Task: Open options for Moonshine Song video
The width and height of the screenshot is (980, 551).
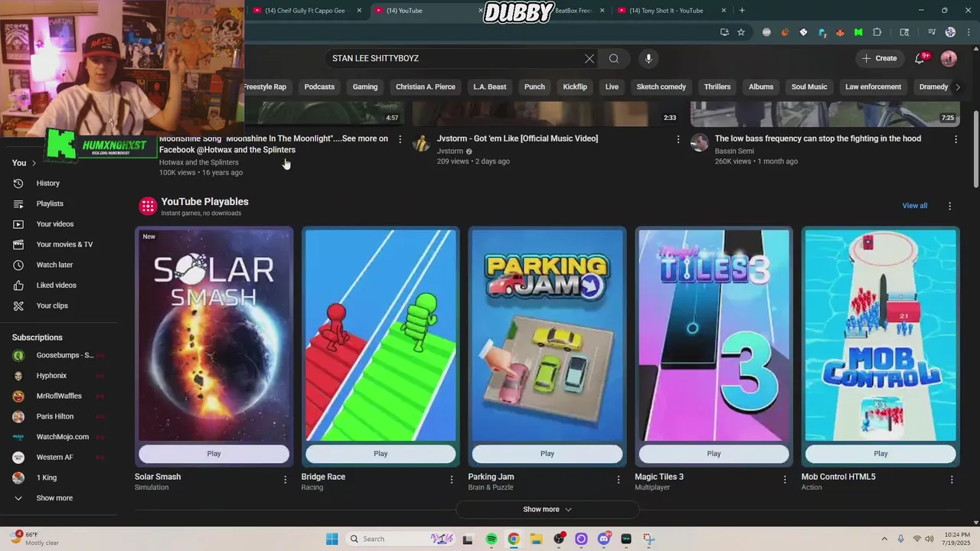Action: 400,139
